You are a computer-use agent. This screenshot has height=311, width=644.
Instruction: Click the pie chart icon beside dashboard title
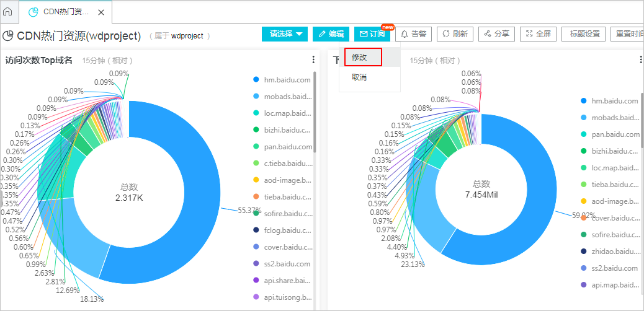coord(8,36)
